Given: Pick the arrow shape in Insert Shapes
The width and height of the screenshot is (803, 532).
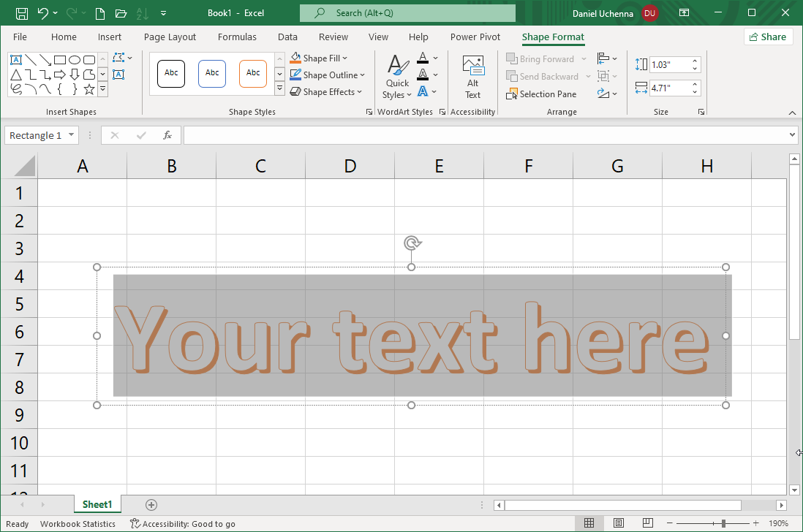Looking at the screenshot, I should 61,75.
